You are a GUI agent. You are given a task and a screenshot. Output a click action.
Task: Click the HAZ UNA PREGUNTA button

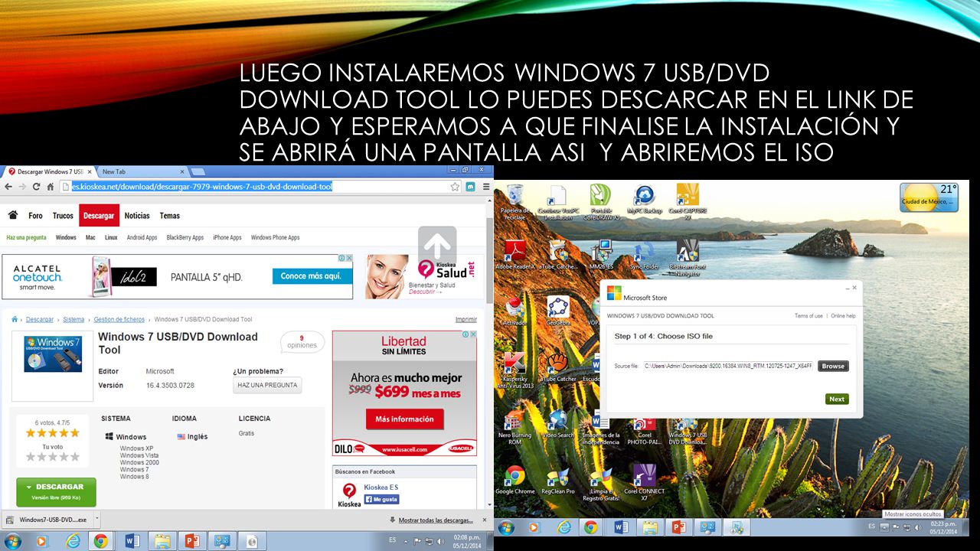coord(267,385)
